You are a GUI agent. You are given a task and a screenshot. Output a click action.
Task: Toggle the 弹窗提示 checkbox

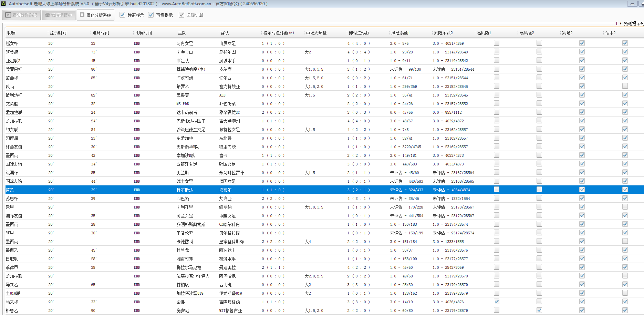pos(122,15)
